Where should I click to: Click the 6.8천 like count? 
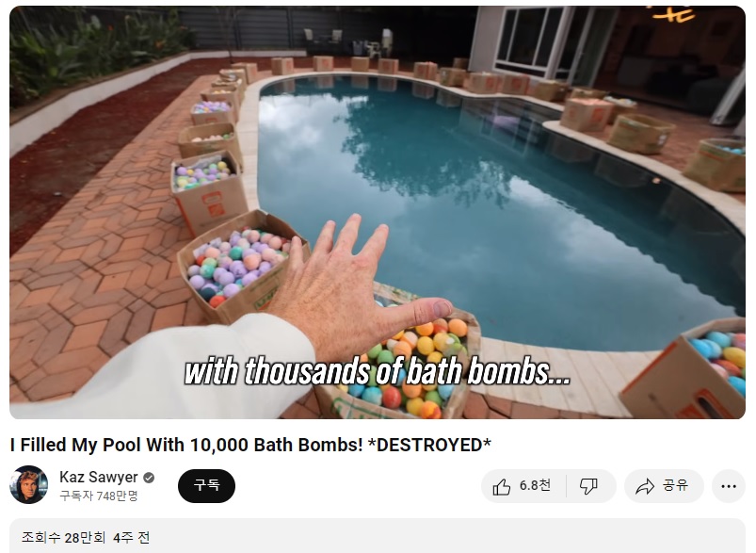click(535, 485)
